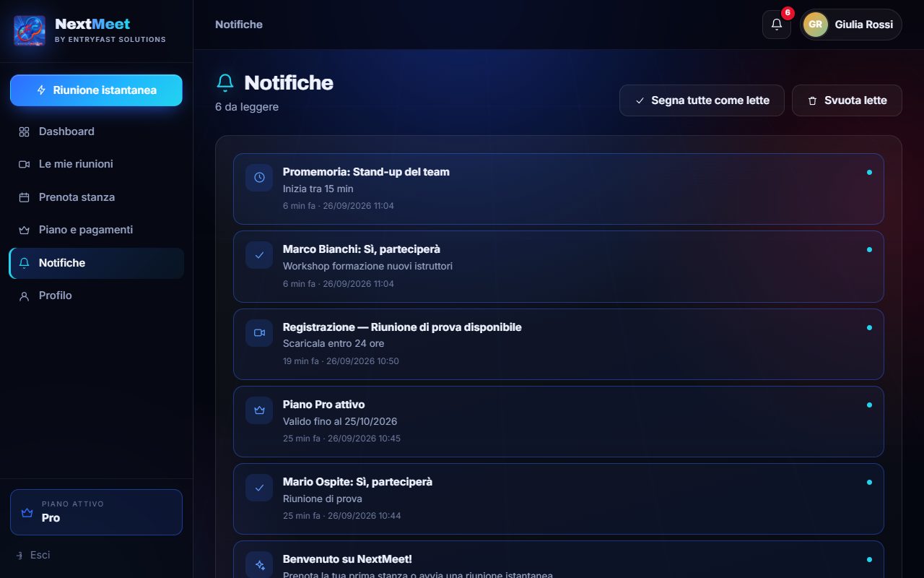Click check icon on Mario Ospite notification
924x578 pixels.
259,488
